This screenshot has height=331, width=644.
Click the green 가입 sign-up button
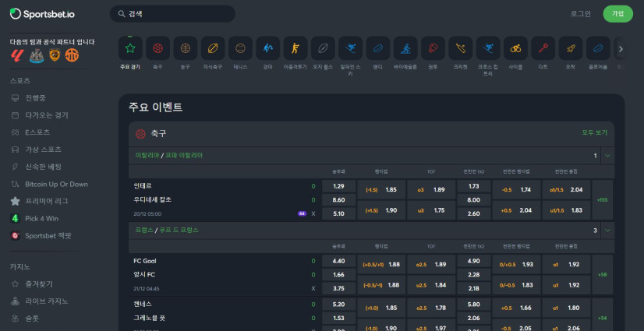tap(617, 14)
